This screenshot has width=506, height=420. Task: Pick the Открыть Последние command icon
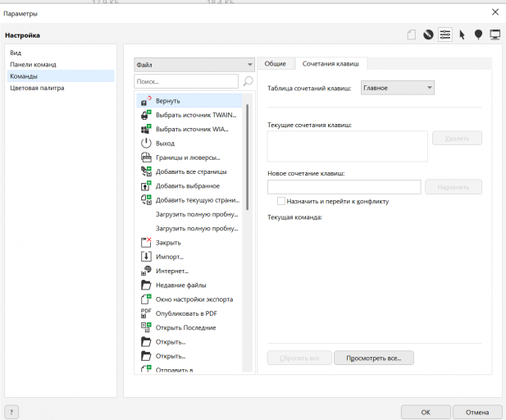pyautogui.click(x=146, y=327)
